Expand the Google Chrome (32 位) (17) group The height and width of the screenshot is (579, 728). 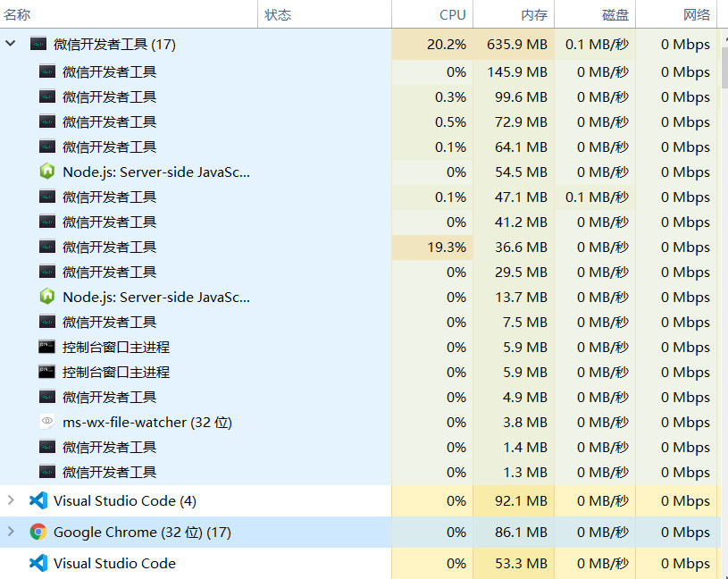pos(11,531)
